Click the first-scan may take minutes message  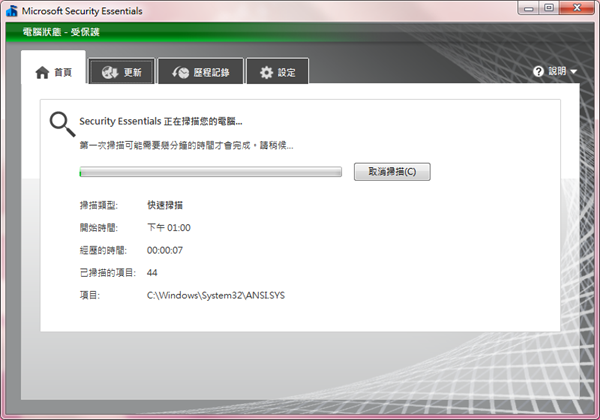[186, 145]
